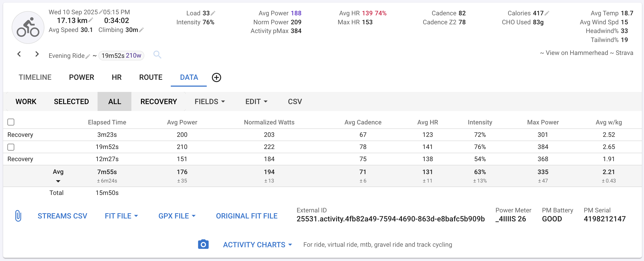Add a new tab with plus icon

tap(216, 77)
